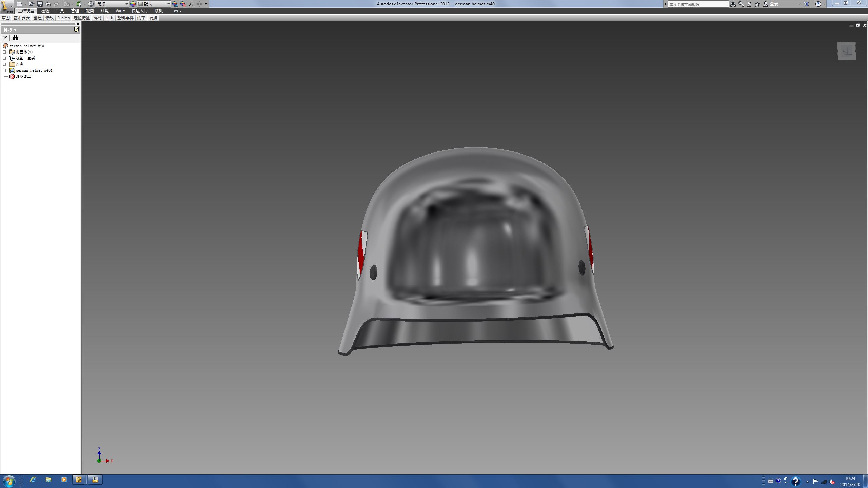
Task: Expand the 曲面体(1) tree node
Action: tap(4, 52)
